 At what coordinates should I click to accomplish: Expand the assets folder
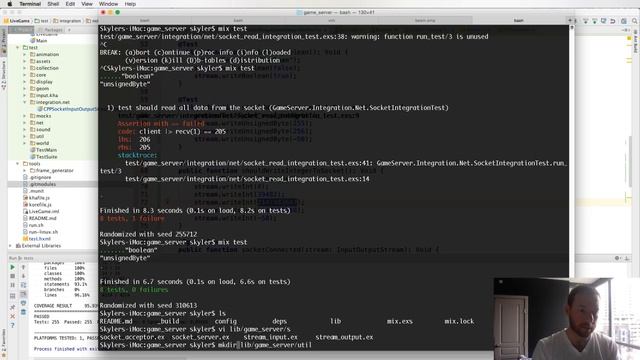[x=25, y=61]
